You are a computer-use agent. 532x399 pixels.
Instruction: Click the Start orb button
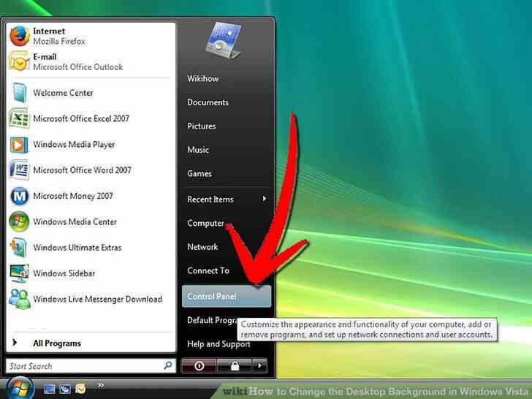pyautogui.click(x=20, y=389)
